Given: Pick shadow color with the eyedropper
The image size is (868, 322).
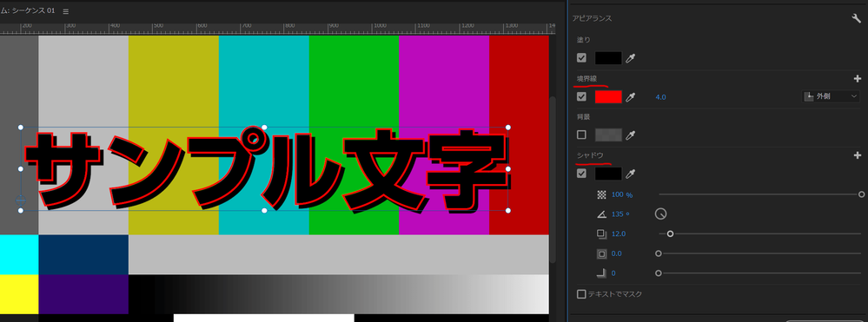Looking at the screenshot, I should tap(630, 174).
